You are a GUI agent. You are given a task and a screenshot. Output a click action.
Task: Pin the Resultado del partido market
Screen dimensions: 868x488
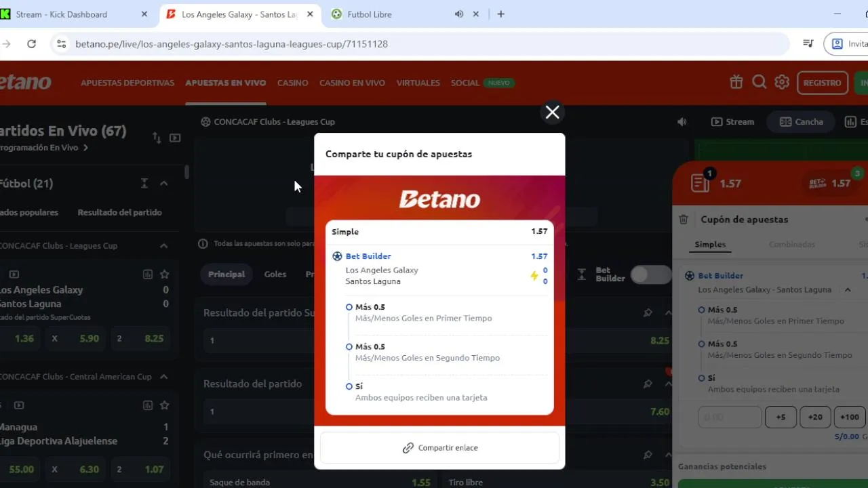[x=648, y=384]
